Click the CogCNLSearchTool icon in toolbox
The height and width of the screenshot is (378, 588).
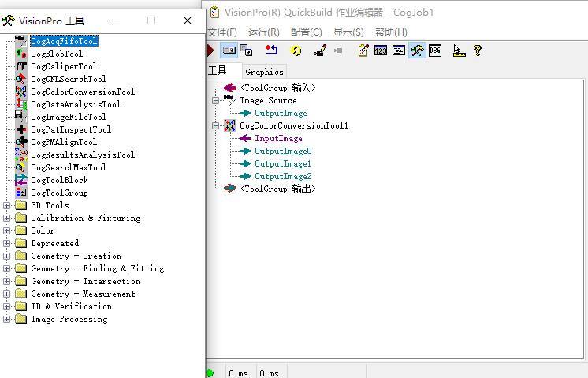21,79
